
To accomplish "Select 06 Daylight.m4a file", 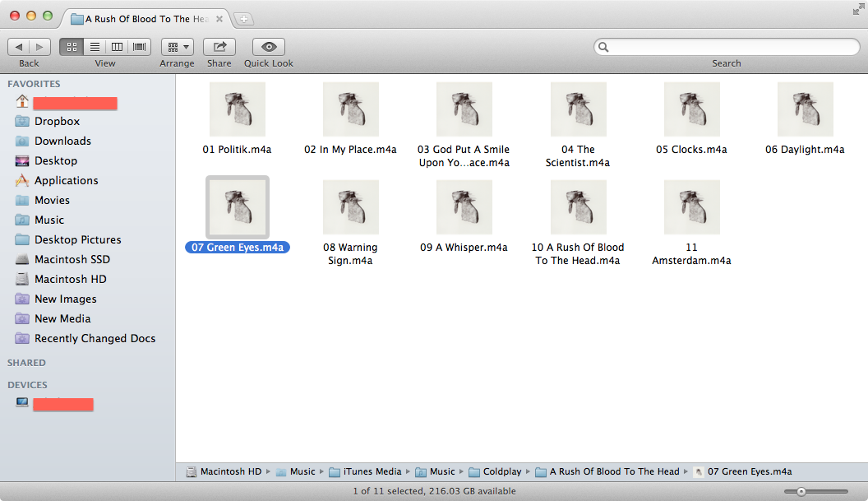I will click(x=806, y=109).
